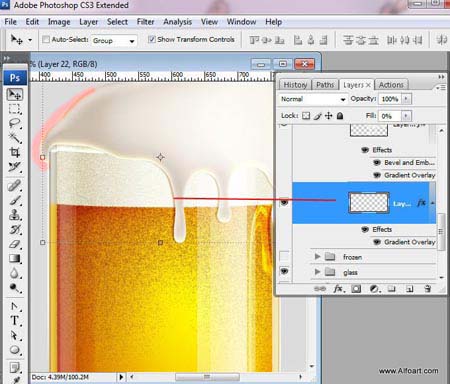
Task: Open the Opacity slider arrow
Action: 406,99
